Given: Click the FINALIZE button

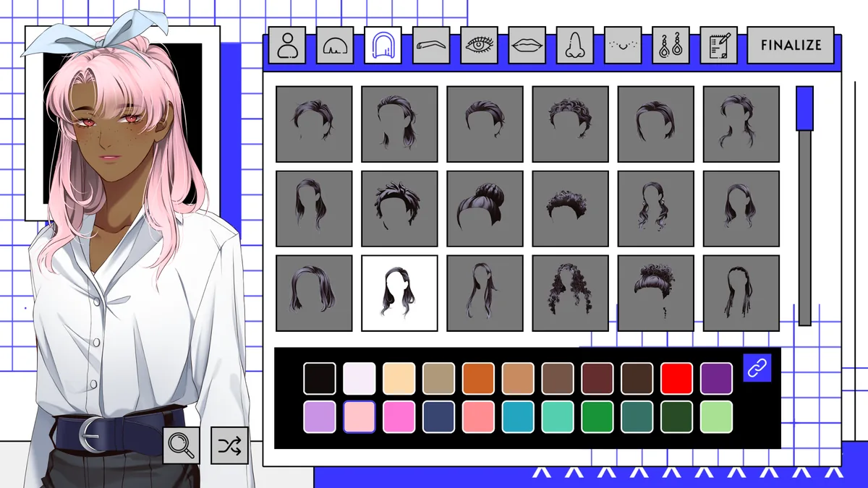Looking at the screenshot, I should coord(791,45).
